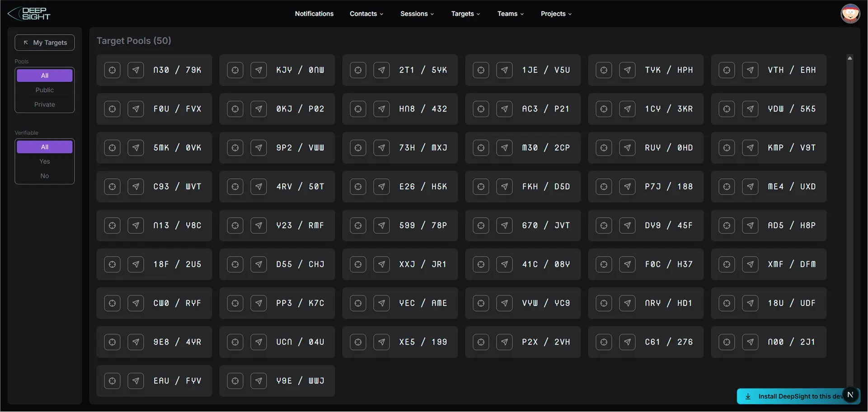Click send icon on RUY / 0HD card
The image size is (868, 412).
pos(627,148)
